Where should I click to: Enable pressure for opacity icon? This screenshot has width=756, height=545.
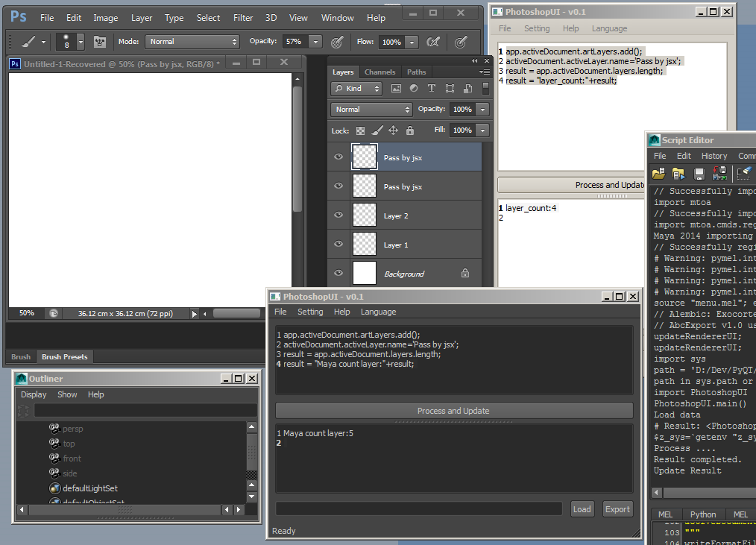coord(337,42)
